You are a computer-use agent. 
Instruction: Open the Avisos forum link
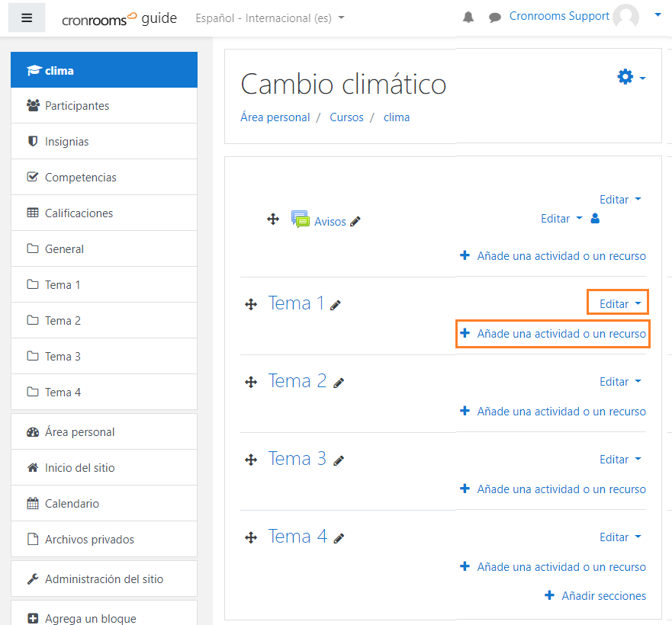pyautogui.click(x=330, y=222)
